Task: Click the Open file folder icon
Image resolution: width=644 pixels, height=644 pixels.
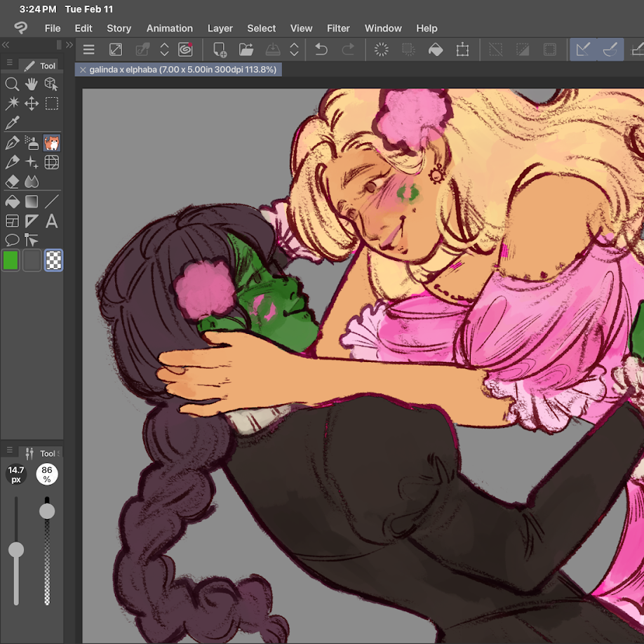Action: pyautogui.click(x=246, y=50)
